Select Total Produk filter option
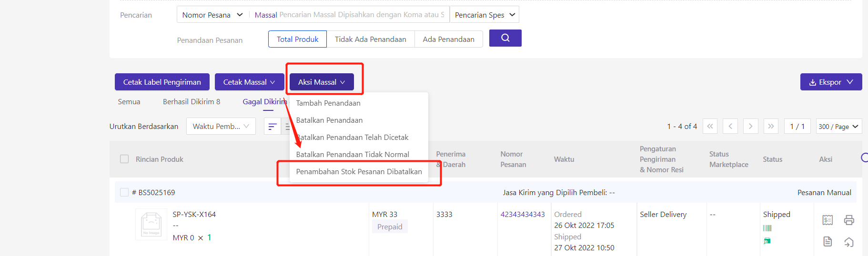Image resolution: width=868 pixels, height=256 pixels. pos(297,39)
